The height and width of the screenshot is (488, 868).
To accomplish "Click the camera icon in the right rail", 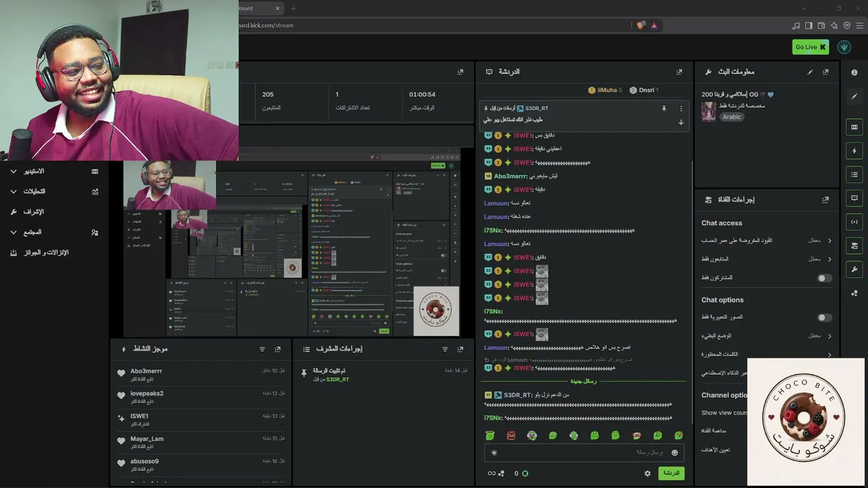I will pos(854,245).
